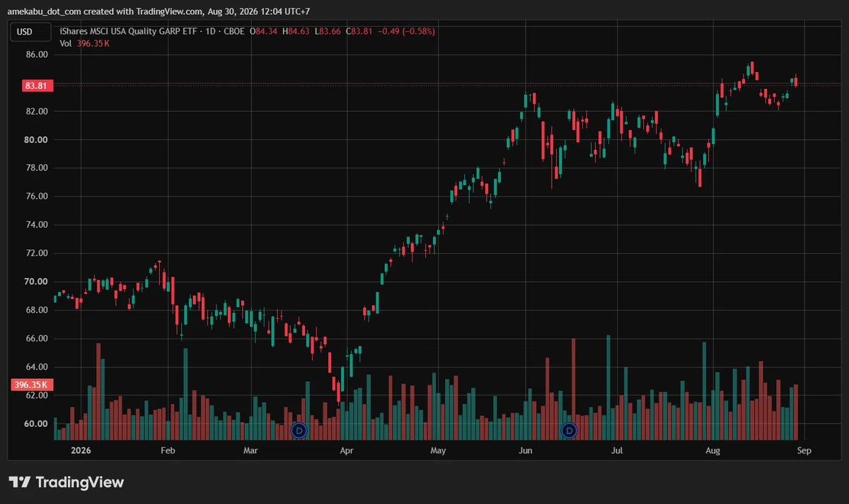Click the 86.00 price axis label
The height and width of the screenshot is (504, 849).
tap(37, 54)
